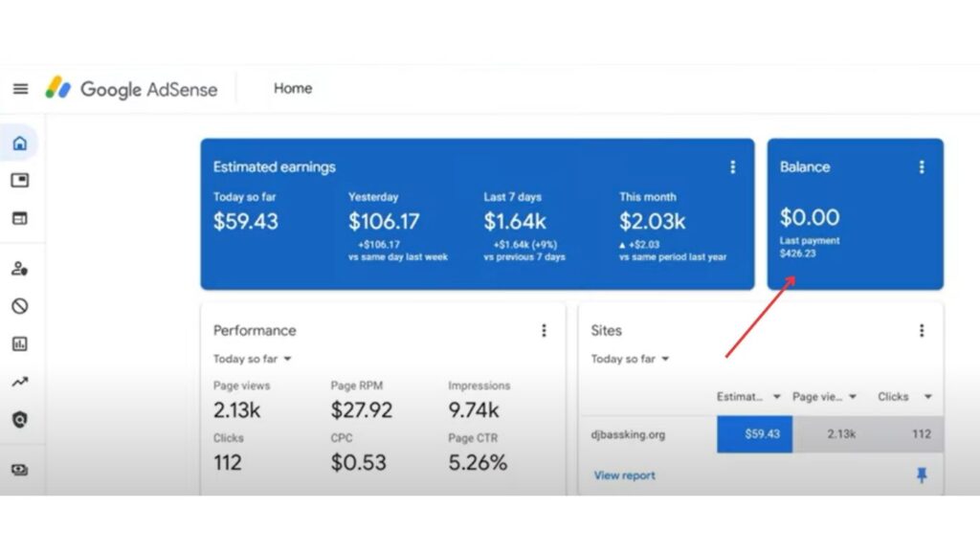Open Sites card options menu
Image resolution: width=980 pixels, height=551 pixels.
point(922,330)
